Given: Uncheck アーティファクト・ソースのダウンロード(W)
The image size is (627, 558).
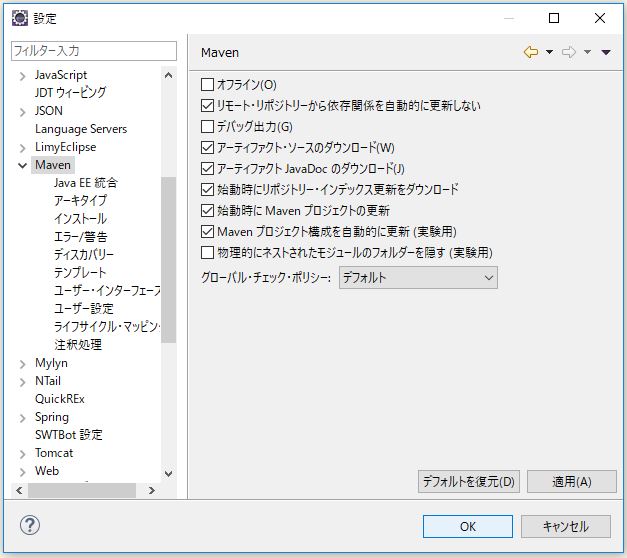Looking at the screenshot, I should pyautogui.click(x=207, y=148).
